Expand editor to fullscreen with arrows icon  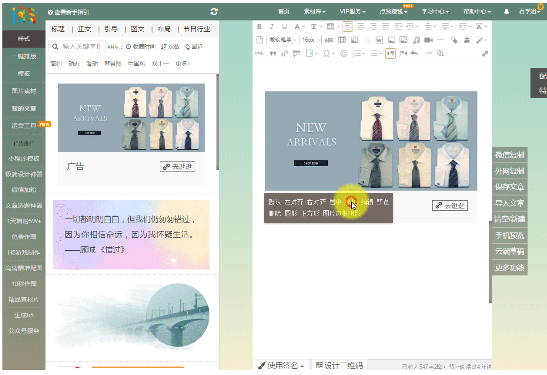485,54
